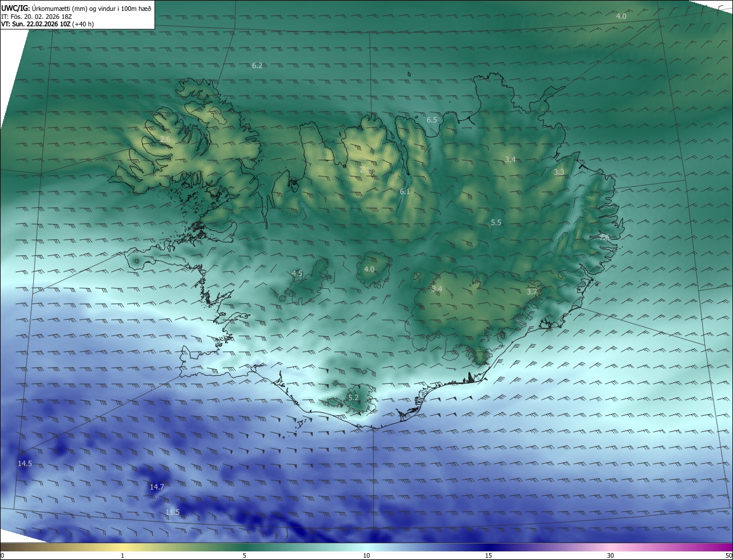The height and width of the screenshot is (560, 733).
Task: Click the '3.7' value label on the map
Action: click(x=531, y=291)
